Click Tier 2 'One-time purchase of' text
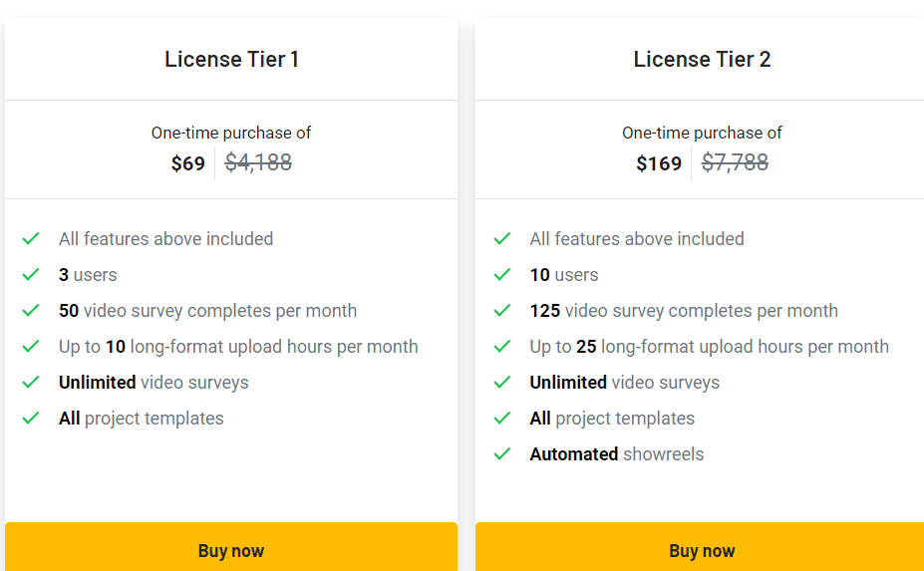924x571 pixels. pyautogui.click(x=702, y=134)
